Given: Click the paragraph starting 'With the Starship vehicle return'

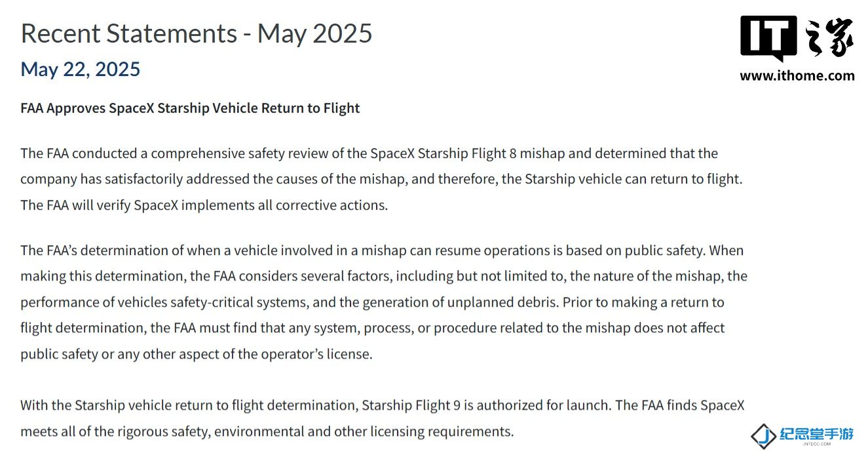Looking at the screenshot, I should coord(383,418).
